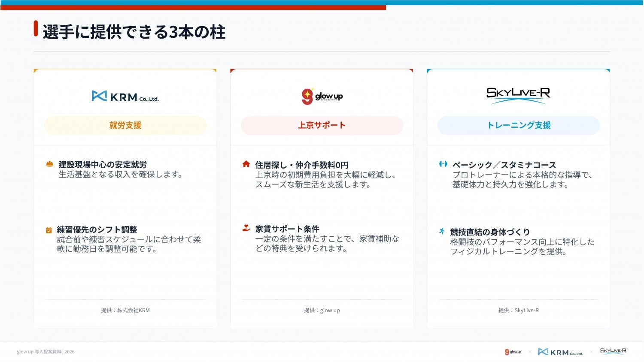Viewport: 644px width, 362px height.
Task: Click the calendar icon beside 練習優先のシフト調整
Action: pyautogui.click(x=49, y=230)
